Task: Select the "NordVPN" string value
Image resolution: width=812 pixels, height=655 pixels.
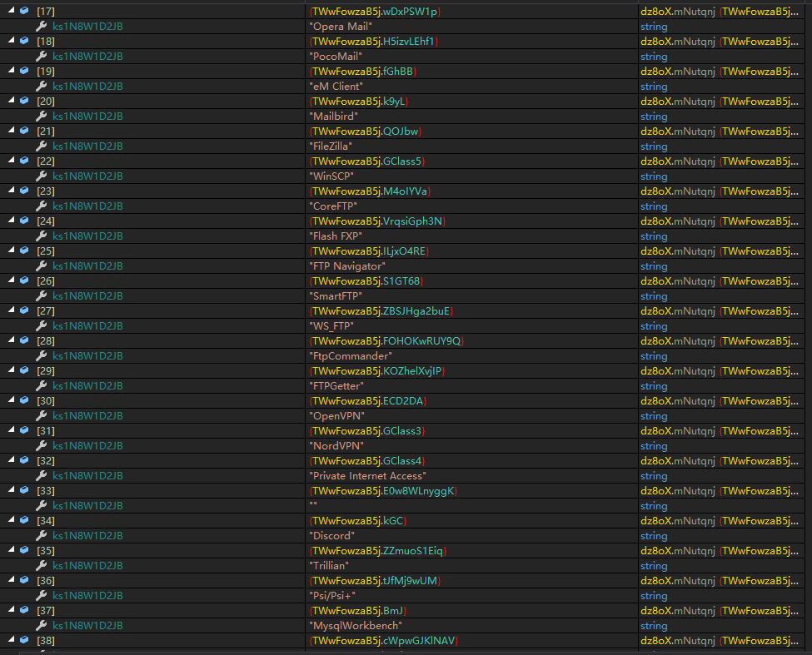Action: point(336,446)
